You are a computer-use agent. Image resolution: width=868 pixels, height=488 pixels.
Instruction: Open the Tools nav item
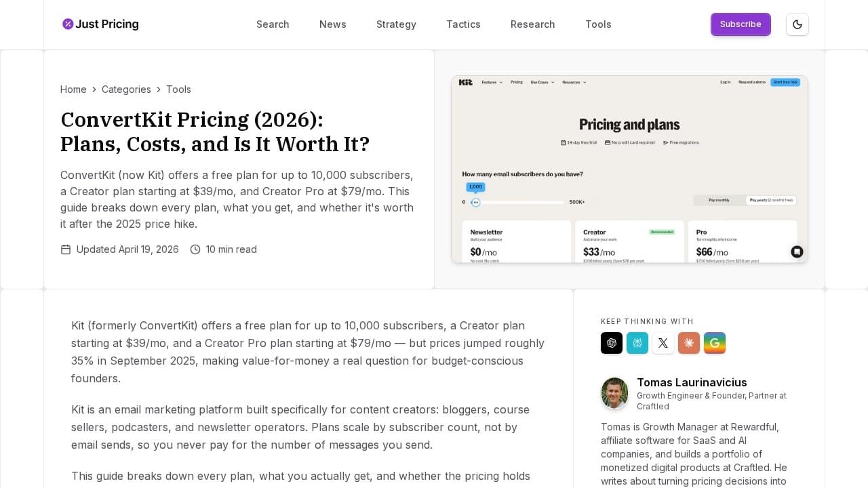coord(598,24)
